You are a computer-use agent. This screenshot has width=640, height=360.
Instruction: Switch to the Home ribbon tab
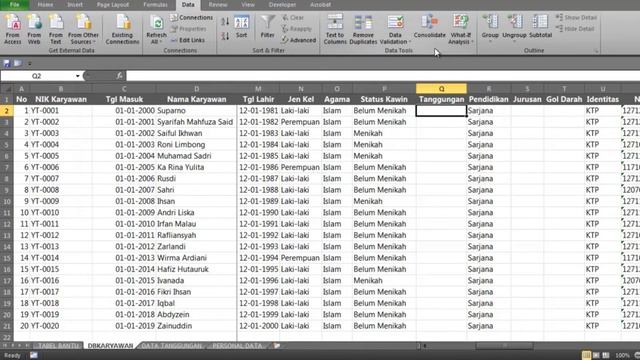(45, 5)
